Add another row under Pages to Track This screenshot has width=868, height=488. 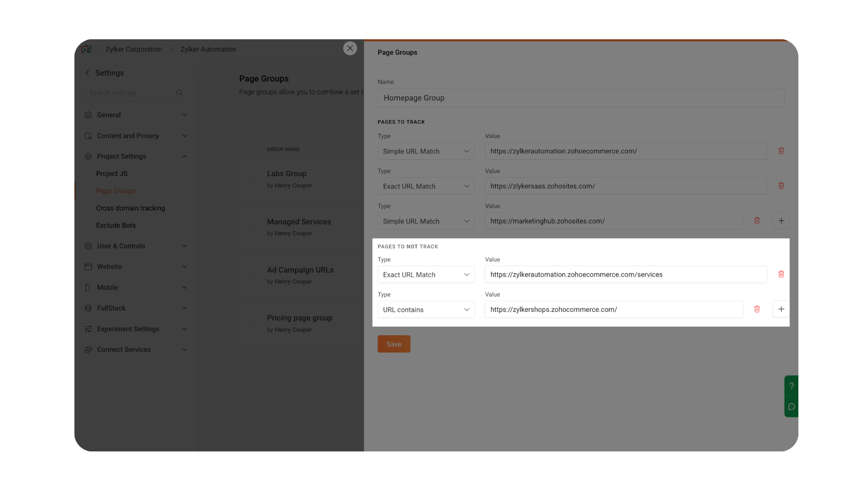(x=781, y=221)
